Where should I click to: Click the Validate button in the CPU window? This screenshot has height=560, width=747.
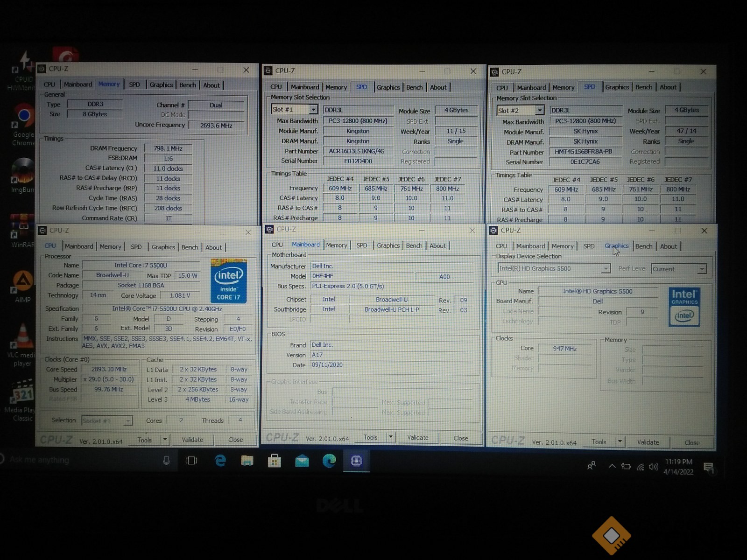(x=192, y=440)
